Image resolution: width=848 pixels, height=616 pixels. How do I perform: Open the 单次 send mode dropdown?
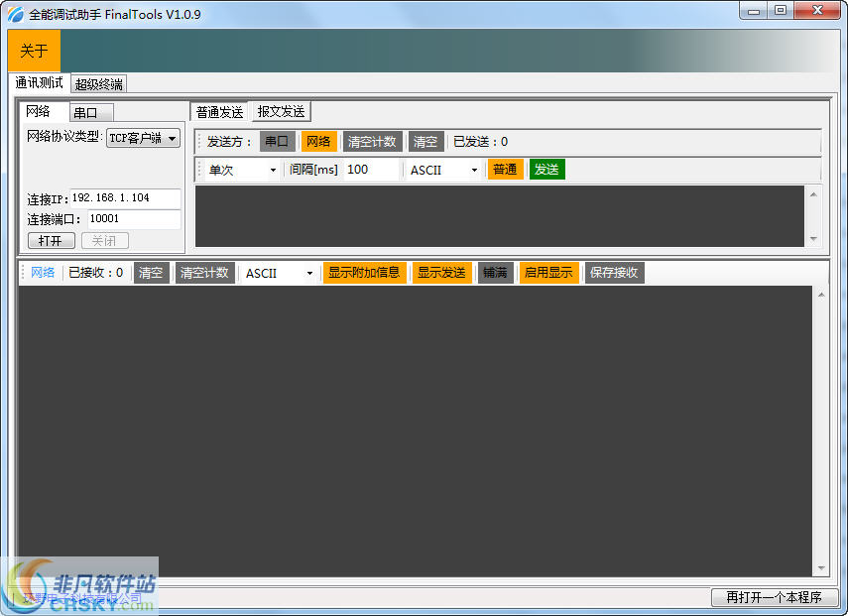[x=242, y=170]
